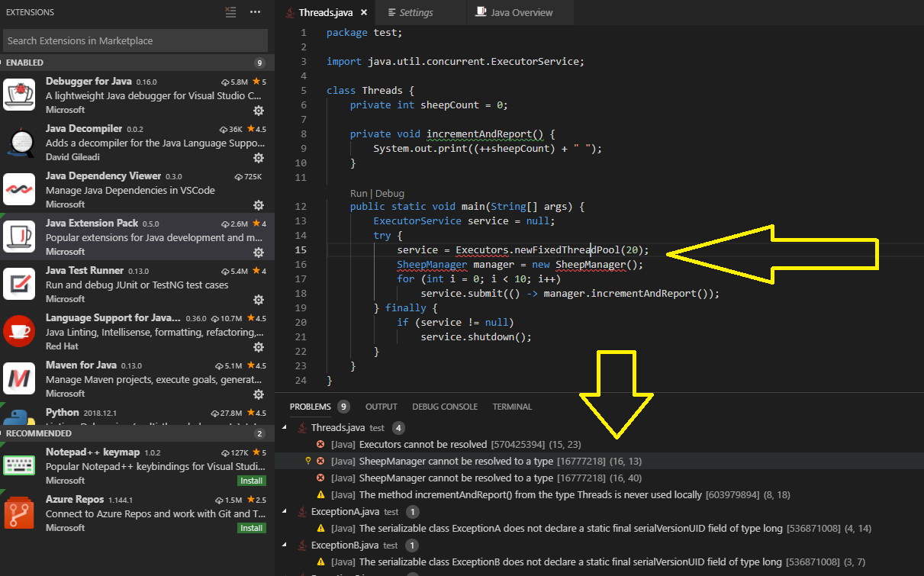Click the gear icon for Debugger for Java
The height and width of the screenshot is (576, 924).
tap(259, 111)
